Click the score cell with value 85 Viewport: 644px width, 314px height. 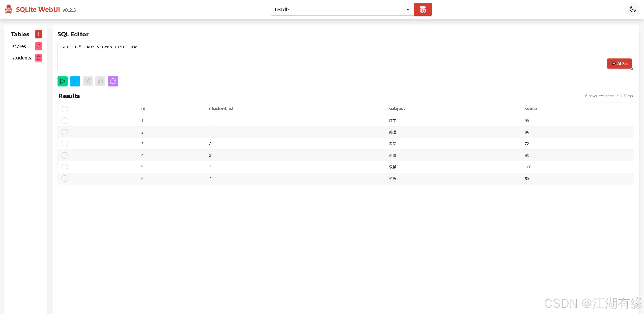(x=527, y=178)
